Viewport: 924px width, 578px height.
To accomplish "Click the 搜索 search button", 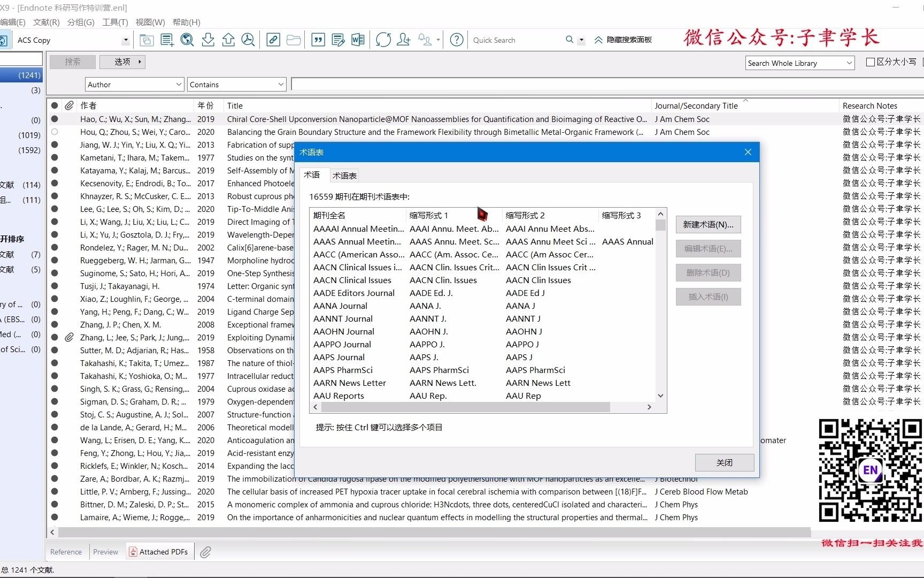I will click(73, 62).
